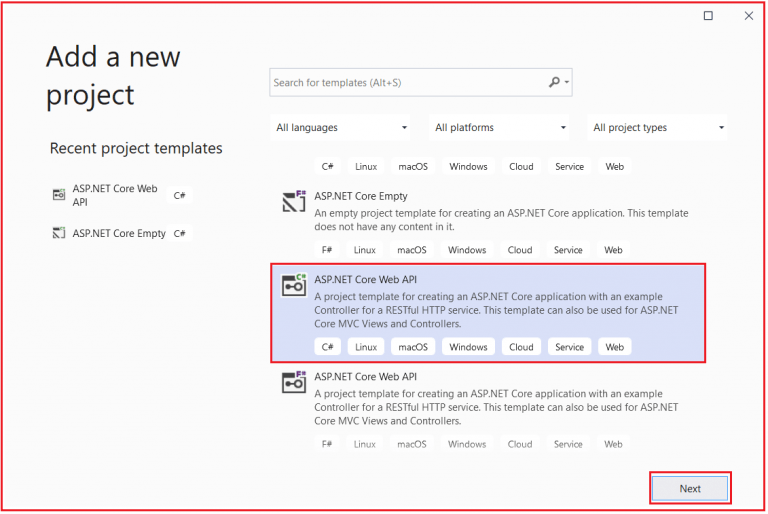The image size is (768, 514).
Task: Open the All languages dropdown
Action: (x=342, y=128)
